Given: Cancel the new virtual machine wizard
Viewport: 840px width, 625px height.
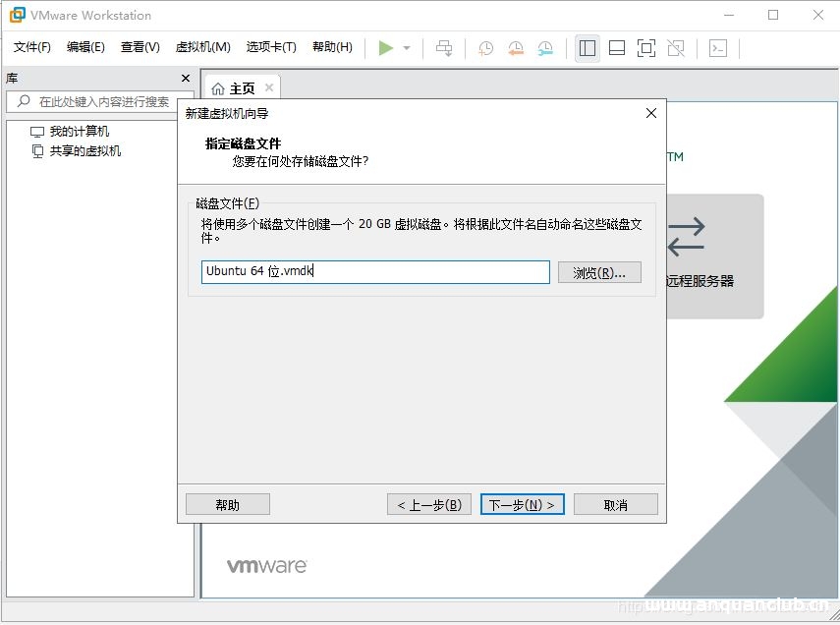Looking at the screenshot, I should click(x=615, y=503).
